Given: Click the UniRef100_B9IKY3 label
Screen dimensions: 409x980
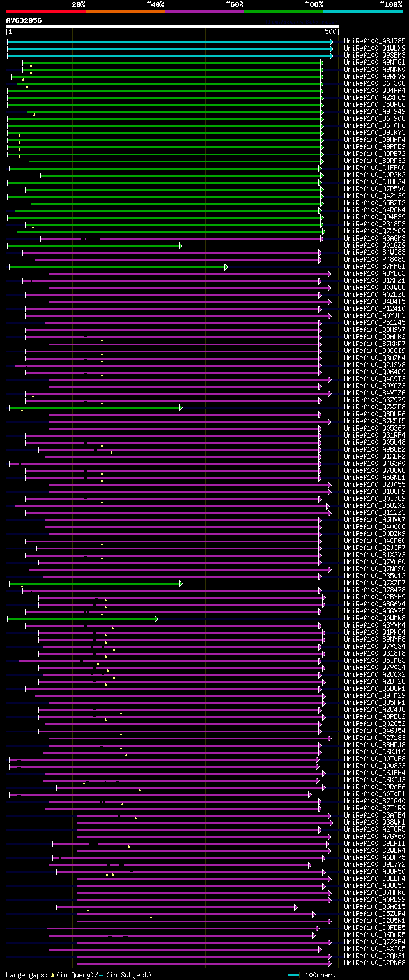Looking at the screenshot, I should point(374,133).
